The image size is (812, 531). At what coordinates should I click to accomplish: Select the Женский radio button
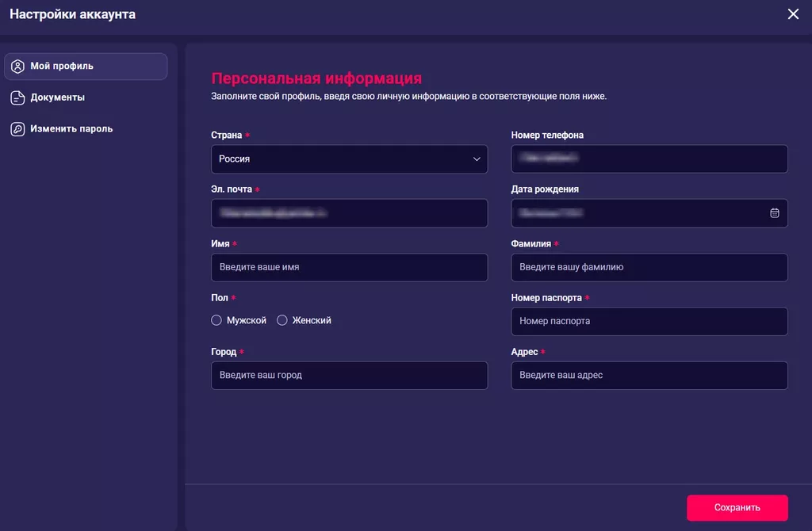tap(282, 321)
